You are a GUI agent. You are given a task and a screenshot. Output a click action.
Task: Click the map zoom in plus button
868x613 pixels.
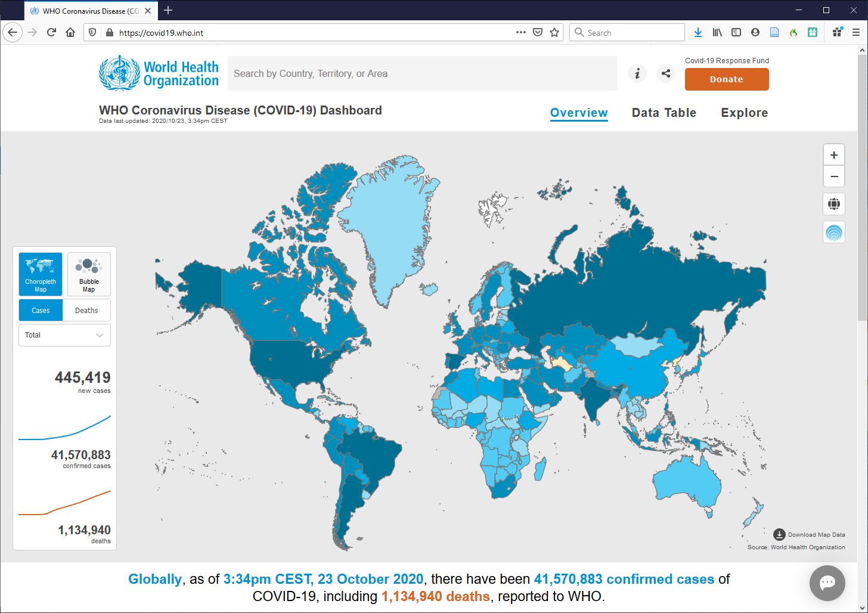pyautogui.click(x=833, y=155)
